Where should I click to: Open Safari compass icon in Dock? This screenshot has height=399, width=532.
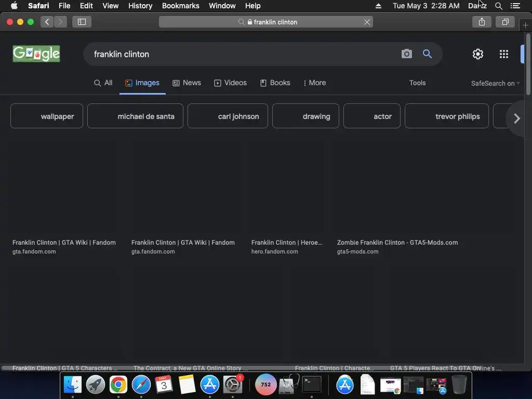tap(141, 384)
